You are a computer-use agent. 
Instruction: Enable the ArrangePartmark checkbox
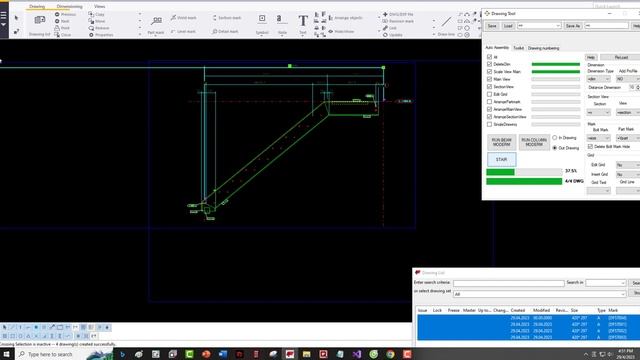[x=489, y=102]
